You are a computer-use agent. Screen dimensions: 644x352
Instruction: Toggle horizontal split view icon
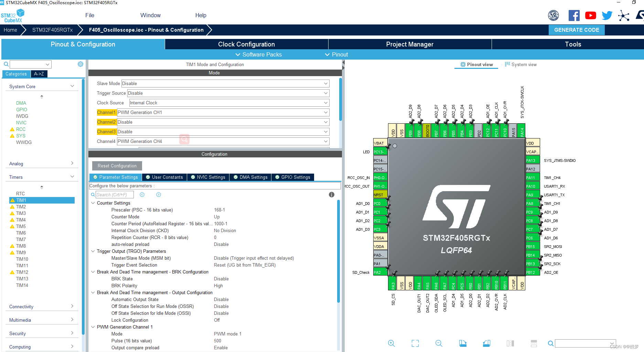tap(534, 343)
